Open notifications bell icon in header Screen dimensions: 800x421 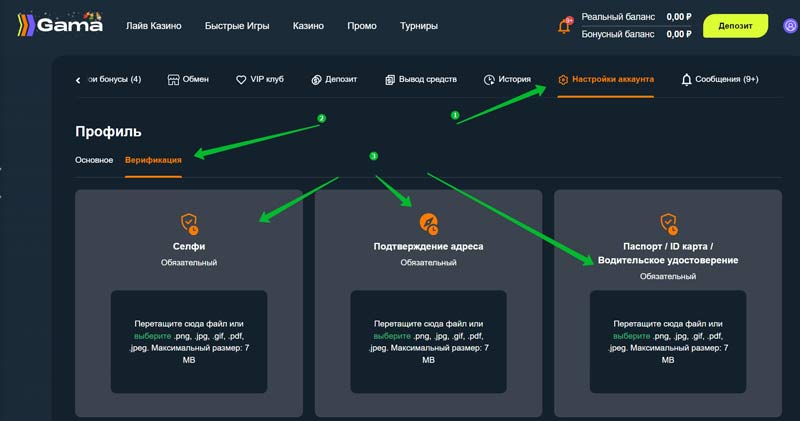click(x=565, y=25)
